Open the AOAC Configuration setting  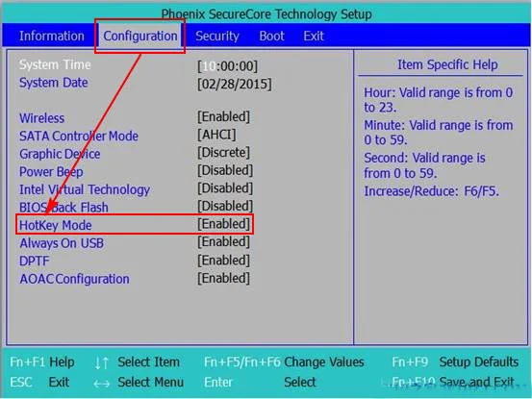[x=74, y=279]
